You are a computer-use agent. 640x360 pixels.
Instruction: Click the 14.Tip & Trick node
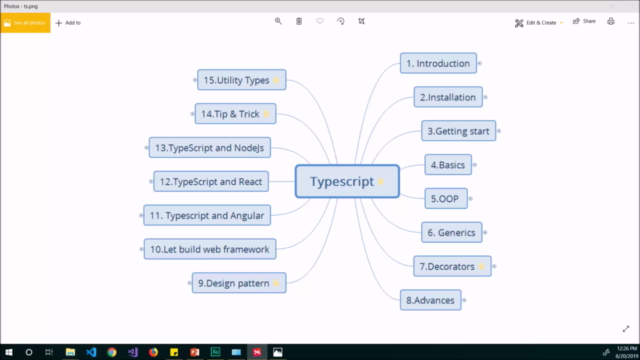click(x=236, y=114)
